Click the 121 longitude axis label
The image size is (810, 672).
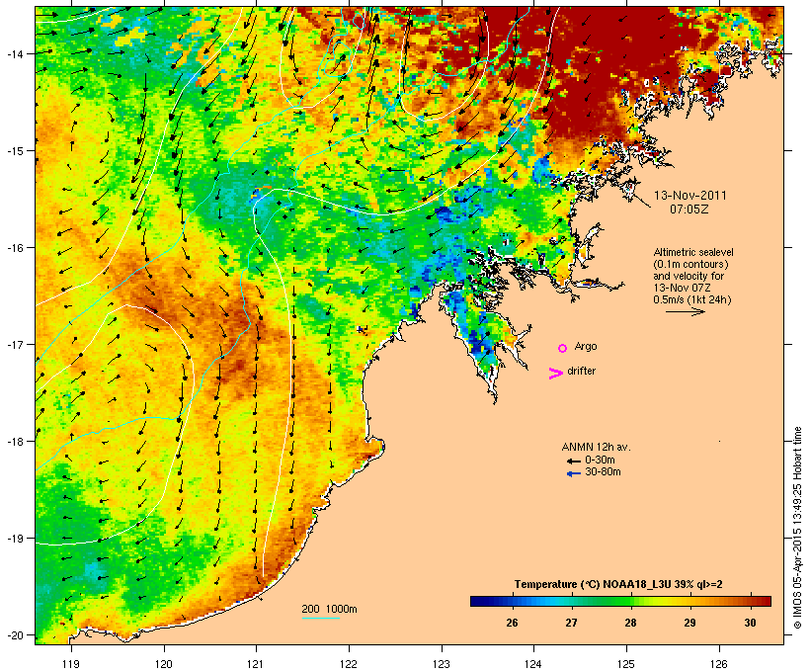point(256,664)
